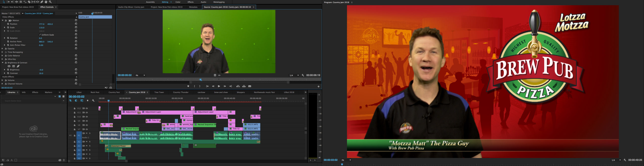Toggle animation stopwatch for Position
This screenshot has width=644, height=166.
coord(8,24)
